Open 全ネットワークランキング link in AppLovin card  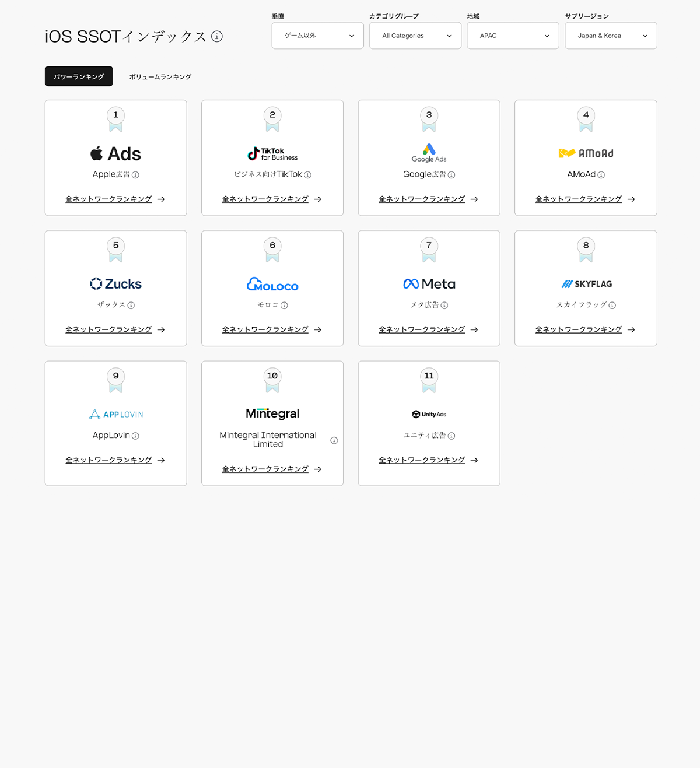point(108,461)
